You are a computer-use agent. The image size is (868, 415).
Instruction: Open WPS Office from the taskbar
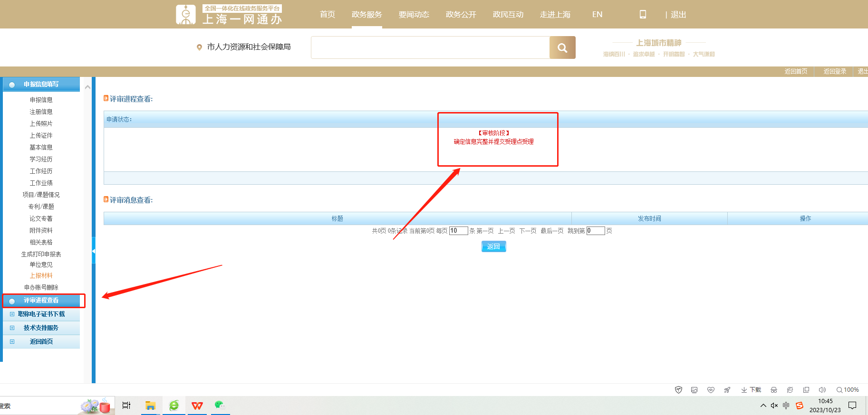click(197, 406)
